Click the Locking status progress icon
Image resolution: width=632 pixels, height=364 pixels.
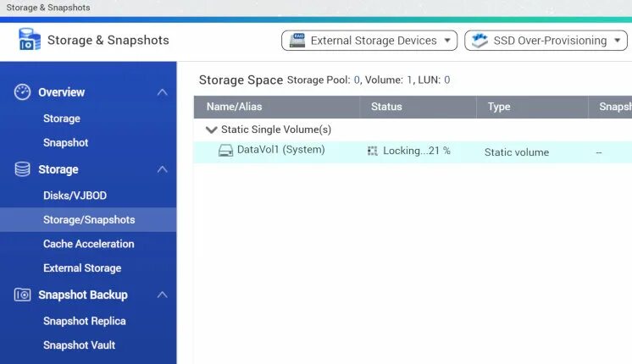pos(372,151)
